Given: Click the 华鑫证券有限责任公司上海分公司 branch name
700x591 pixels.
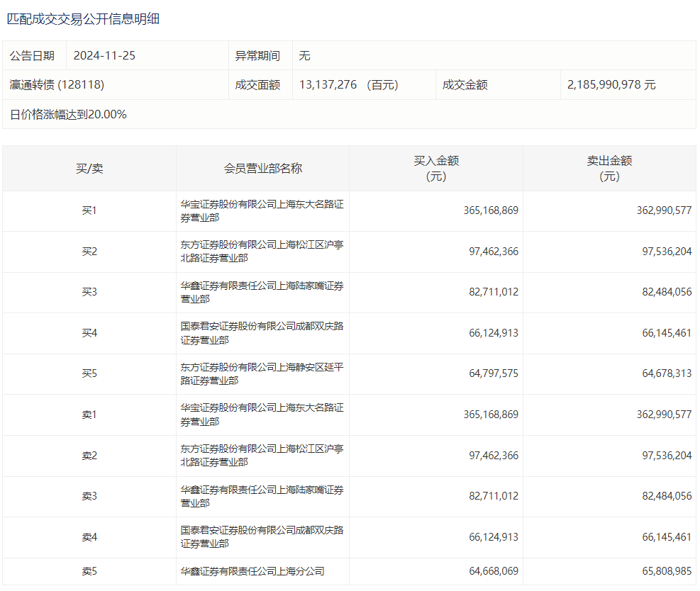Looking at the screenshot, I should (252, 571).
